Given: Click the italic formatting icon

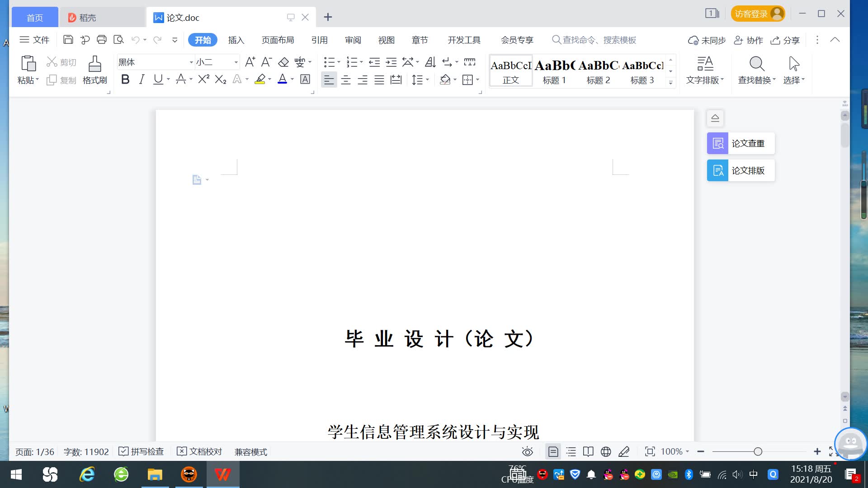Looking at the screenshot, I should coord(142,80).
